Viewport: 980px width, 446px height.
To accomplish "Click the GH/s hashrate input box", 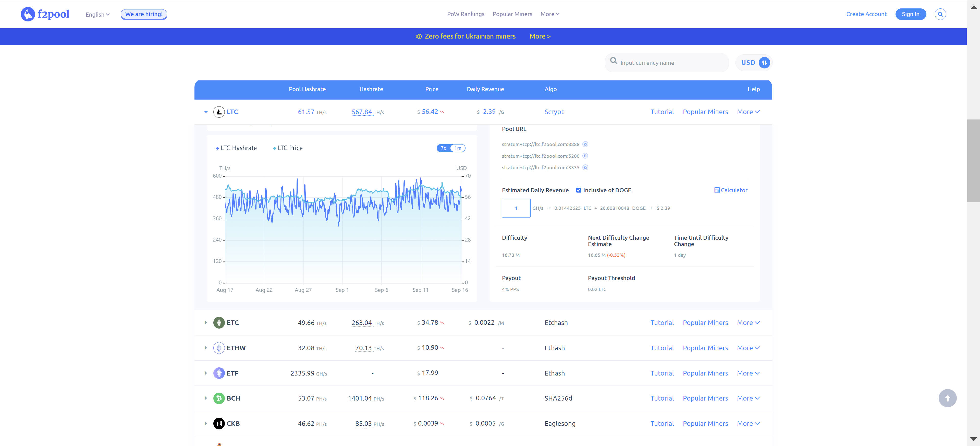I will pos(516,208).
